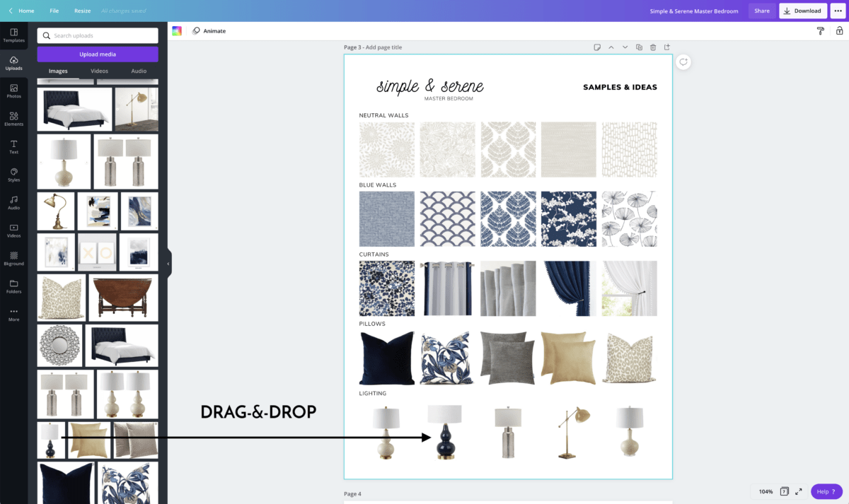Open the Styles panel
This screenshot has width=849, height=504.
pyautogui.click(x=13, y=175)
